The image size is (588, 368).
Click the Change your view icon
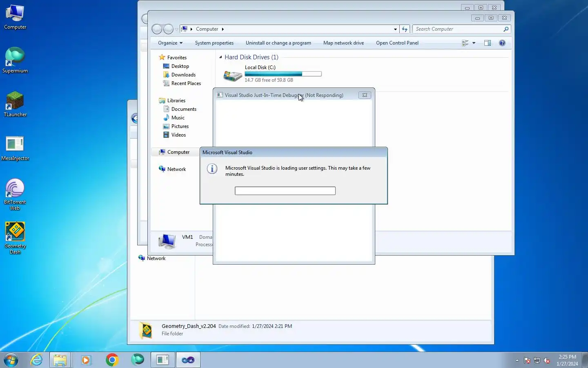click(465, 43)
